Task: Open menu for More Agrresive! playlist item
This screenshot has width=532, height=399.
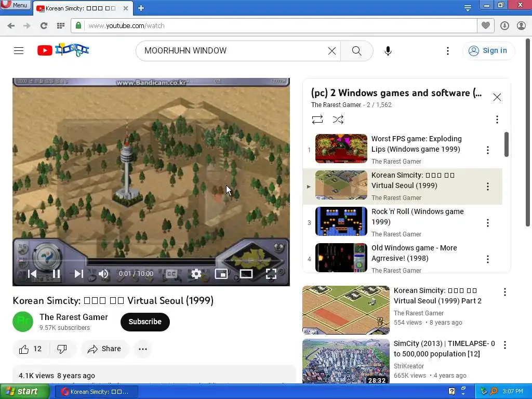Action: pos(487,259)
